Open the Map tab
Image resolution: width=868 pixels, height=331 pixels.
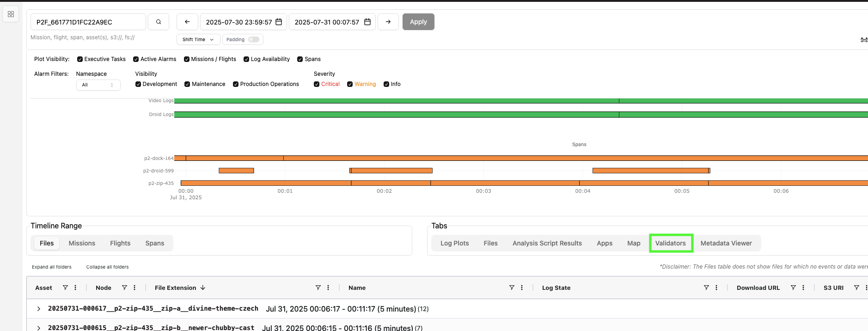click(x=634, y=243)
